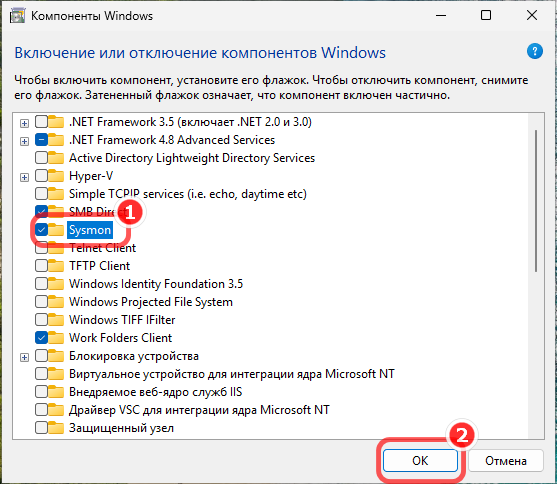Click folder icon beside Windows Projected File System

[x=56, y=301]
